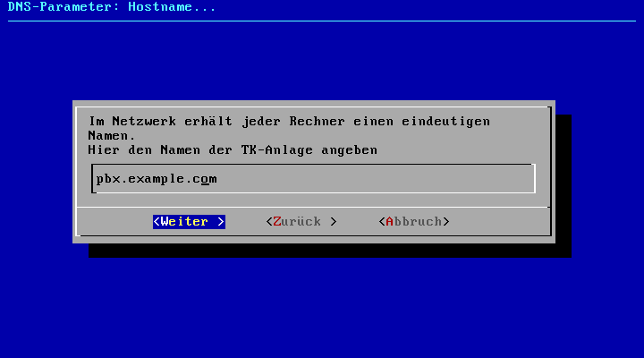This screenshot has height=358, width=644.
Task: Click the red A hotkey letter in Abbruch
Action: (x=390, y=222)
